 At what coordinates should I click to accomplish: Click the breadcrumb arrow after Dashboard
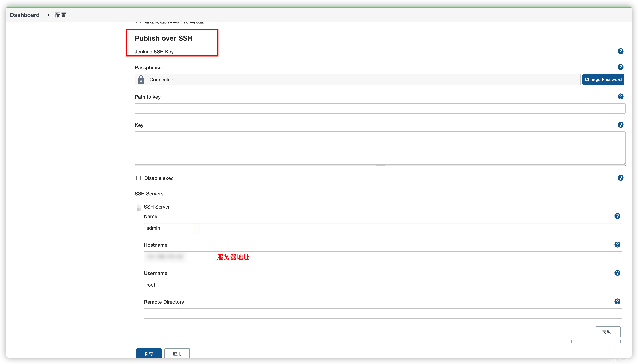48,15
